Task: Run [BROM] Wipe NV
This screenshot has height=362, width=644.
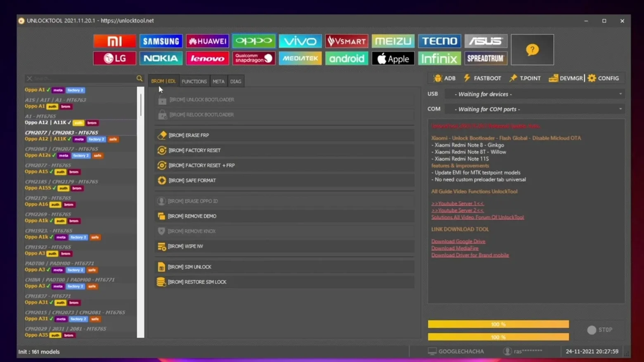Action: pos(284,246)
